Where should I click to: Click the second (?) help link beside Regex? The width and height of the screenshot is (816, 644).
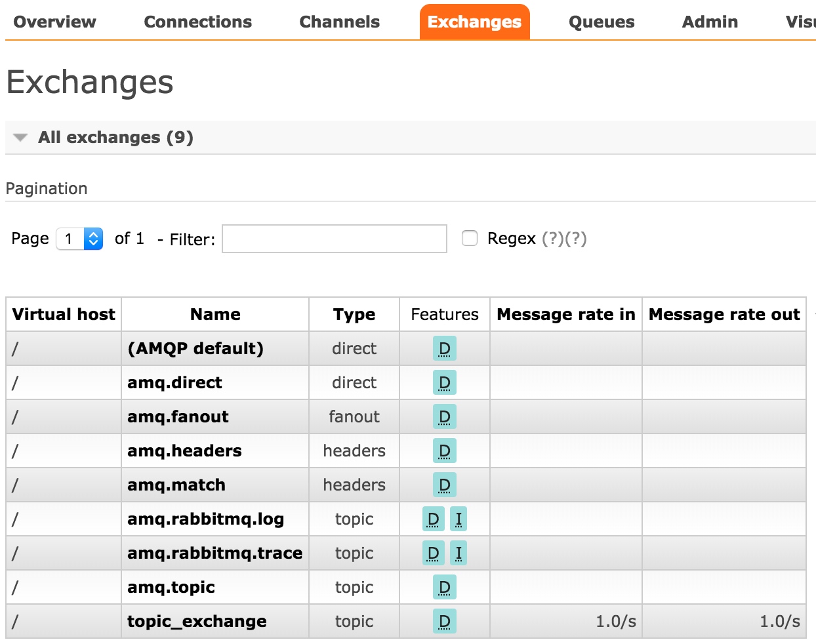576,238
